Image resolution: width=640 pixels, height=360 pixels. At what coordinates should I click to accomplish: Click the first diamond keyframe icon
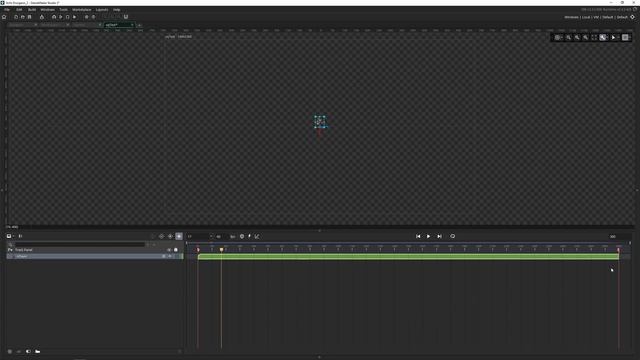[x=162, y=236]
